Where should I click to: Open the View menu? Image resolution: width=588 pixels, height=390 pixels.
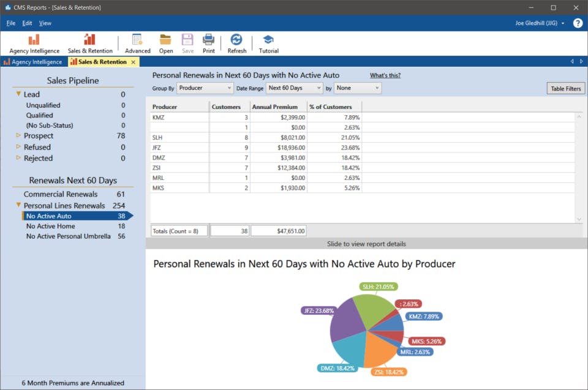[x=45, y=23]
